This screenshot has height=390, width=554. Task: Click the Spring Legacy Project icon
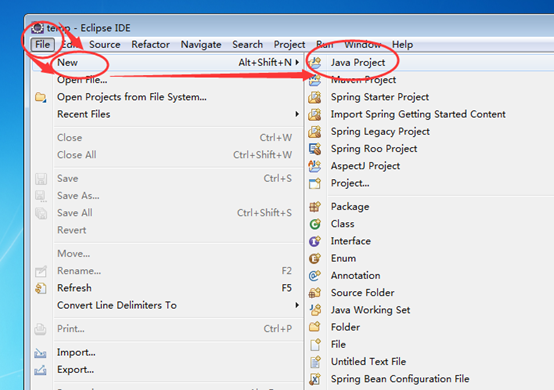pyautogui.click(x=315, y=132)
